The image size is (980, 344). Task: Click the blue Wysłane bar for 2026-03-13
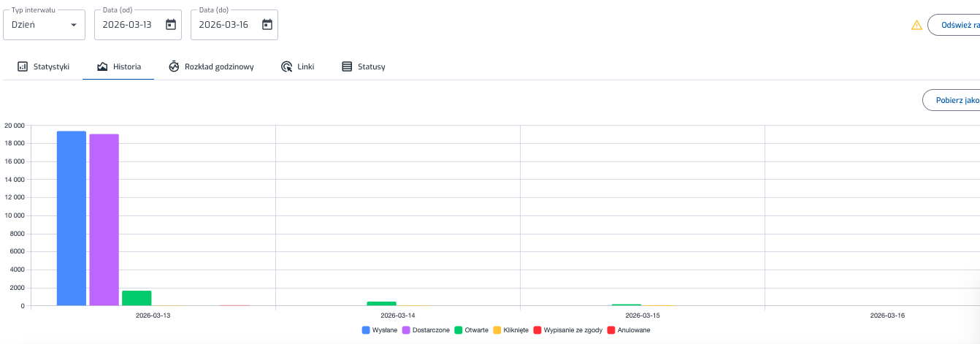[72, 219]
